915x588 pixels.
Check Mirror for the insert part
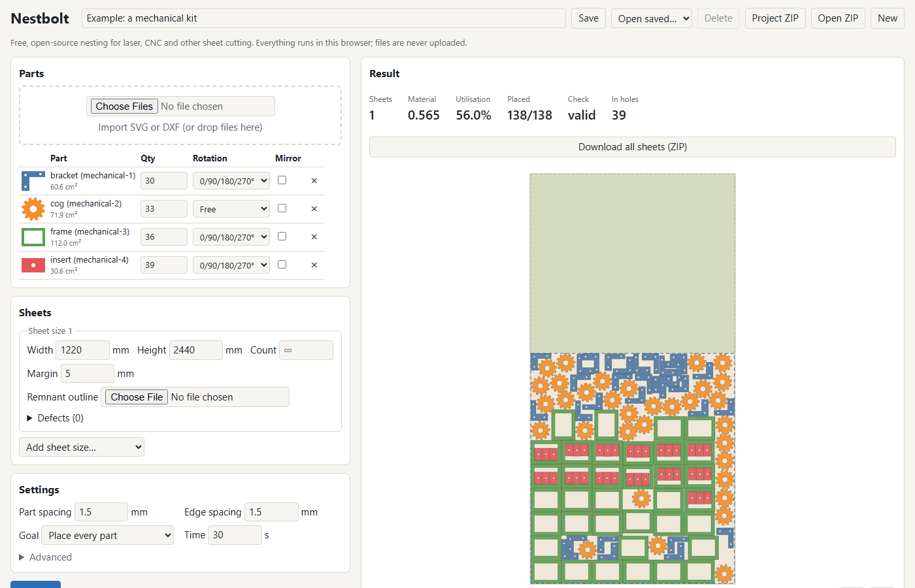282,265
